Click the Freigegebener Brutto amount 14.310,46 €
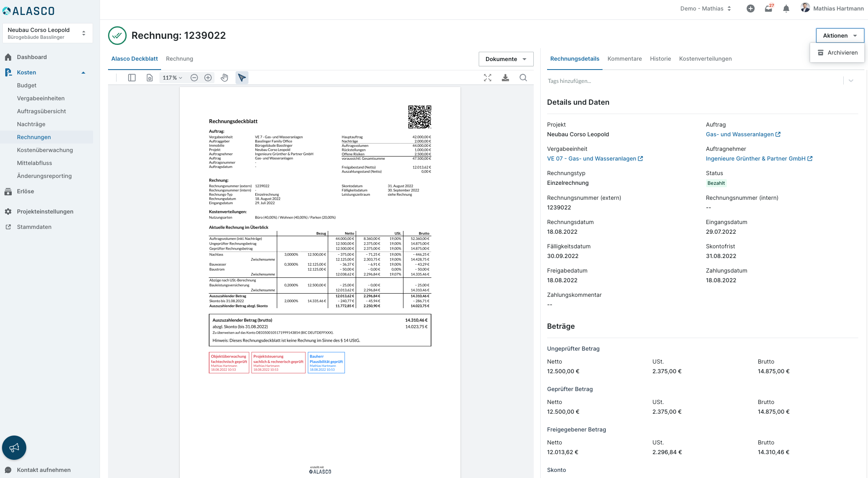This screenshot has height=478, width=868. pyautogui.click(x=773, y=452)
